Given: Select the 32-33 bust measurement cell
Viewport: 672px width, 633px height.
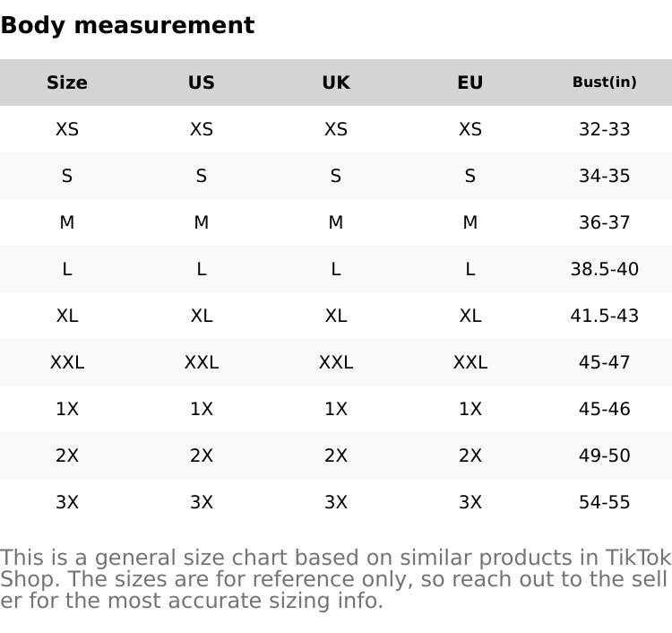Looking at the screenshot, I should pyautogui.click(x=605, y=129).
